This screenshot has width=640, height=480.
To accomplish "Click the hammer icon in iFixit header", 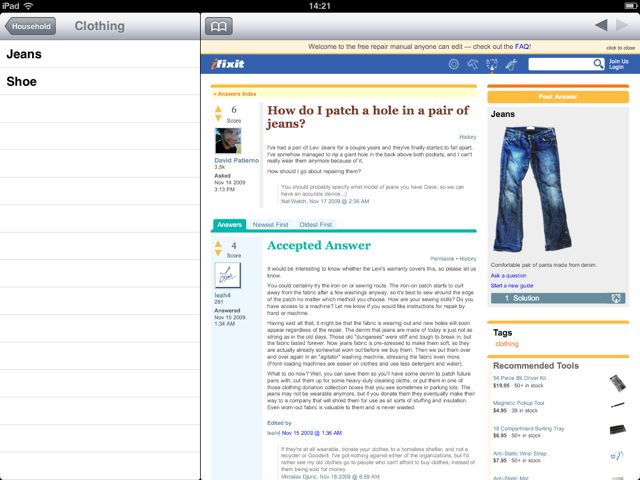I will (473, 64).
